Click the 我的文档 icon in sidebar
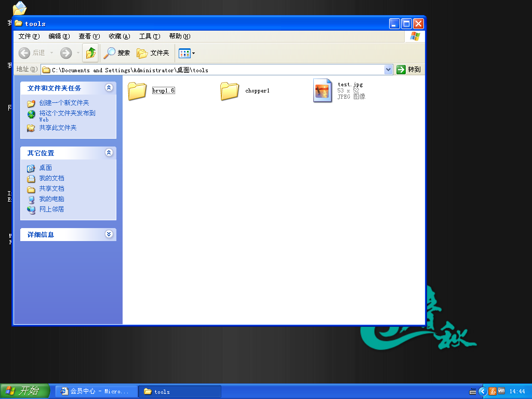 (31, 179)
